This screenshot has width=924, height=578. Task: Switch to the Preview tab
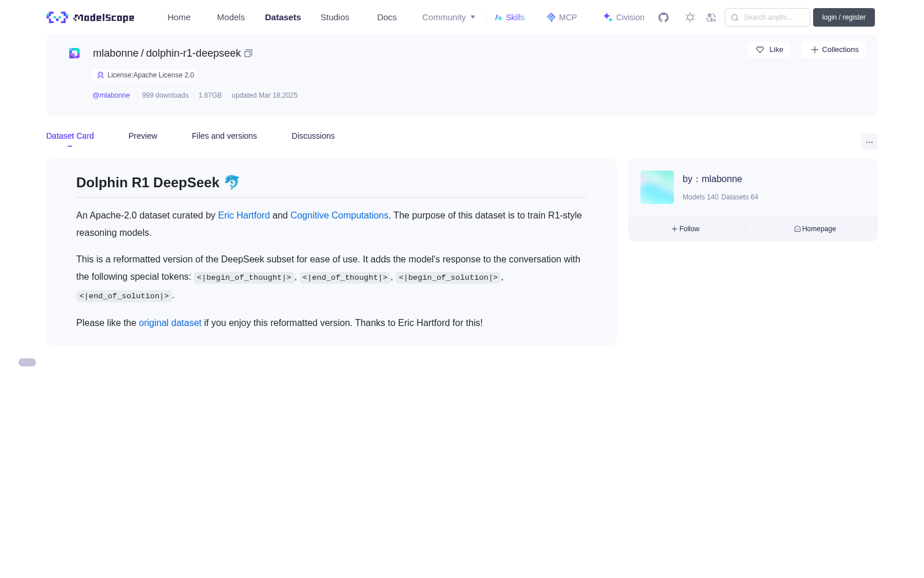click(143, 136)
